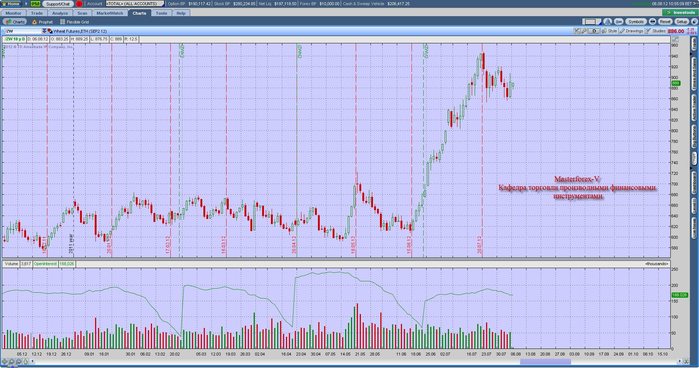Click the second zoom icon at bottom-left
The width and height of the screenshot is (699, 368).
[12, 361]
